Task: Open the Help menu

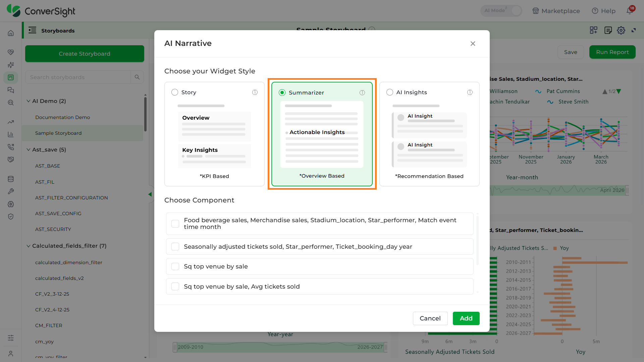Action: 604,11
